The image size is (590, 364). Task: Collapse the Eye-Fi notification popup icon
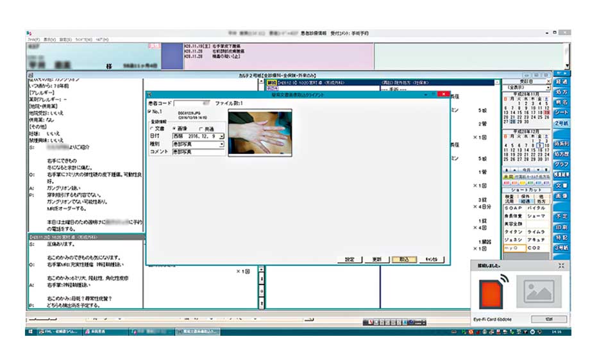pos(562,265)
